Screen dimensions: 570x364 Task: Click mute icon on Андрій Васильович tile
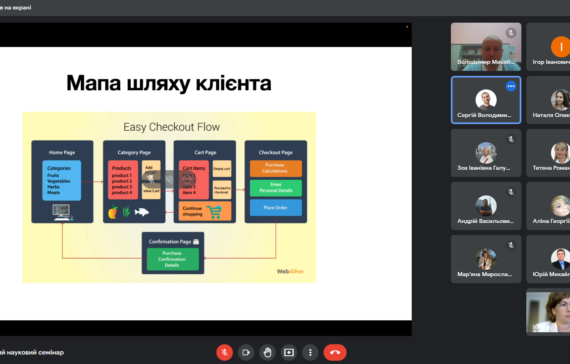pyautogui.click(x=511, y=192)
